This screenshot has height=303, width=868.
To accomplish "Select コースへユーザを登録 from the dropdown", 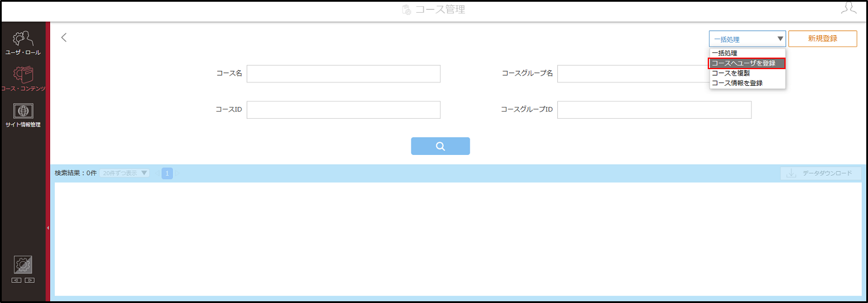I will click(748, 63).
